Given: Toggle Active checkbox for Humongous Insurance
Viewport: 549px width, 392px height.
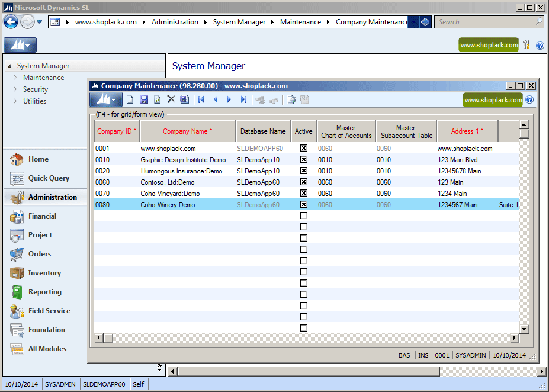Looking at the screenshot, I should (304, 171).
